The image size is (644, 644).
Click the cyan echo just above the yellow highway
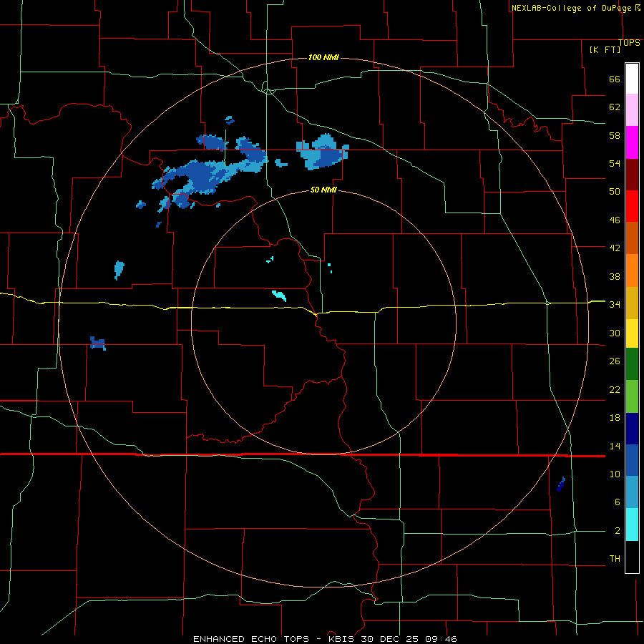click(x=279, y=296)
